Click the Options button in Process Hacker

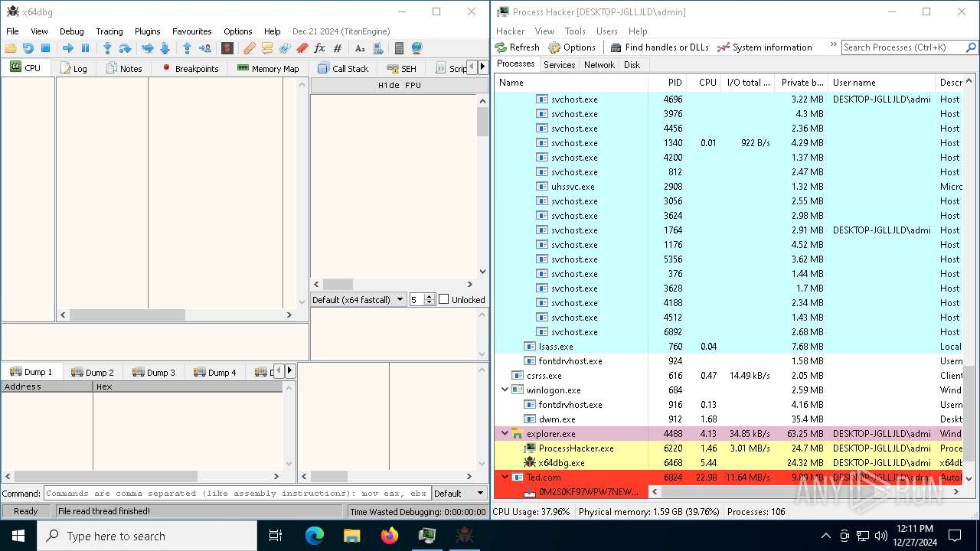click(x=572, y=47)
